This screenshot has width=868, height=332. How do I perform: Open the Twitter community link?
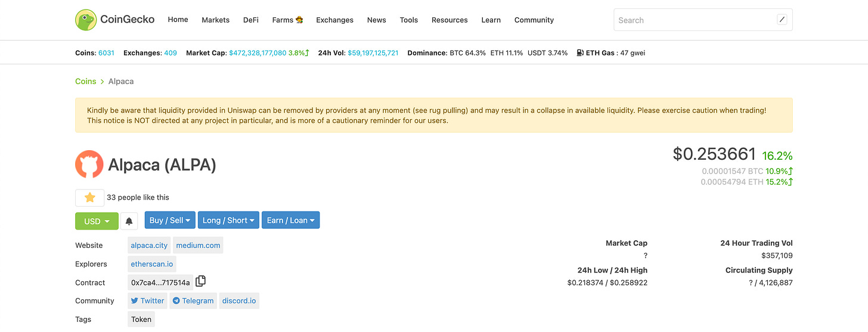(147, 300)
